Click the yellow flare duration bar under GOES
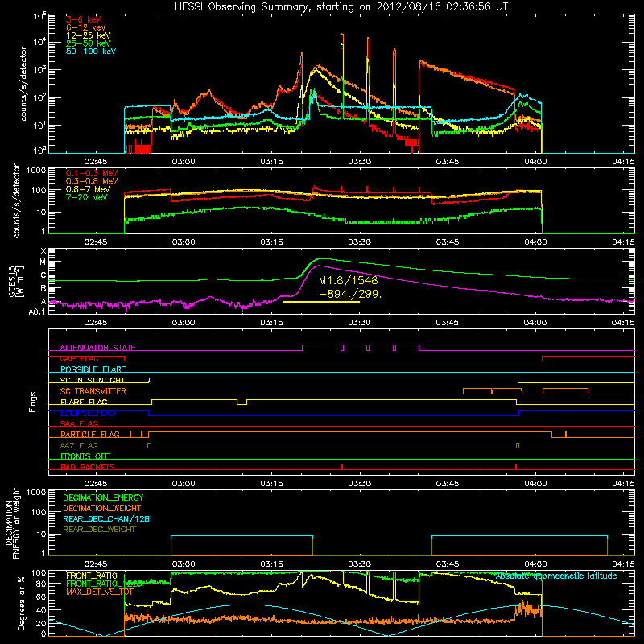Image resolution: width=644 pixels, height=644 pixels. coord(321,302)
